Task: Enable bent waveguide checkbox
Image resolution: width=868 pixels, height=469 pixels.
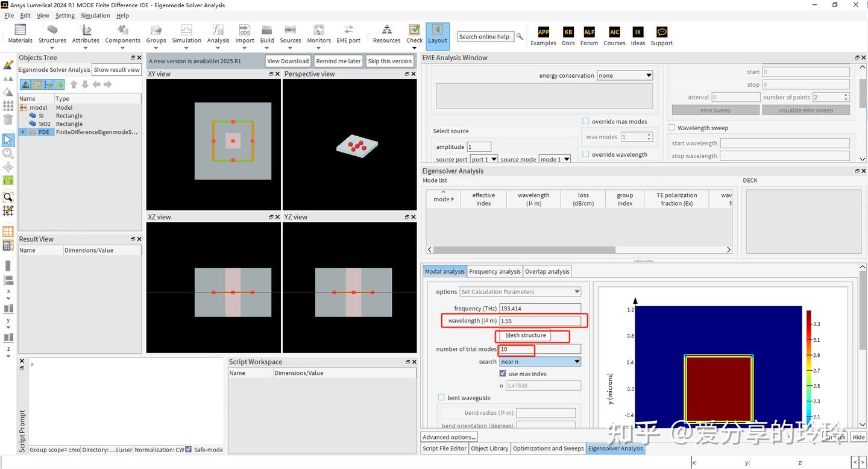Action: tap(441, 398)
